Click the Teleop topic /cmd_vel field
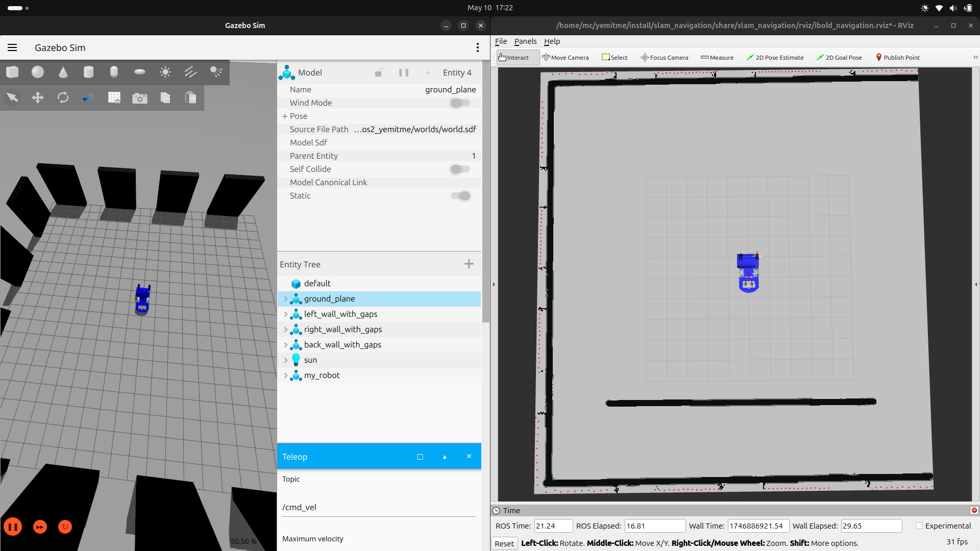Screen dimensions: 980x551 point(379,507)
